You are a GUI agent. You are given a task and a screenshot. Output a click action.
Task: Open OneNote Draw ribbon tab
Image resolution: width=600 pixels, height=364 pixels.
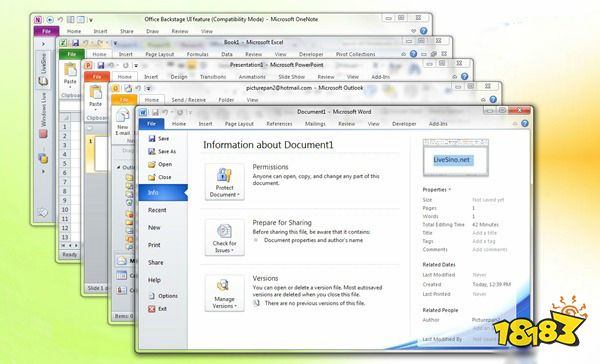click(152, 31)
